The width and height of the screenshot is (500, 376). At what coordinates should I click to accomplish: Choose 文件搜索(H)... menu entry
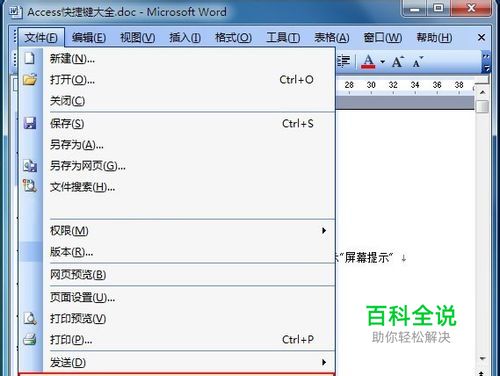[177, 187]
